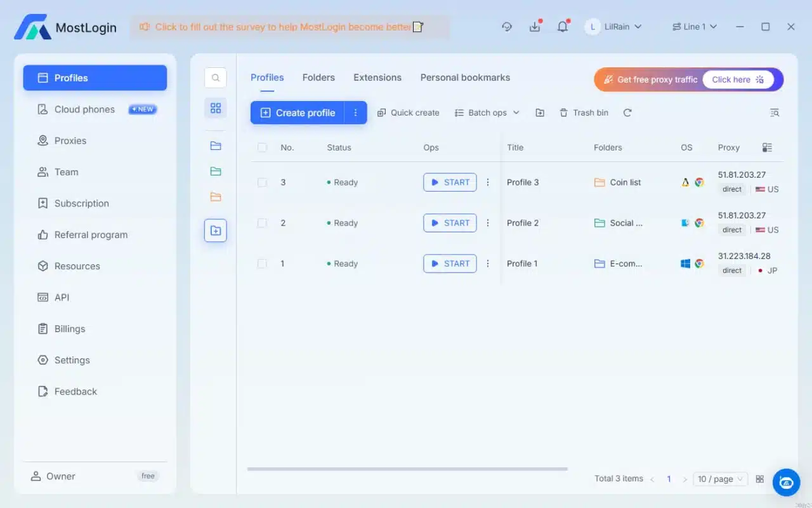
Task: Open Personal bookmarks tab
Action: click(x=465, y=77)
